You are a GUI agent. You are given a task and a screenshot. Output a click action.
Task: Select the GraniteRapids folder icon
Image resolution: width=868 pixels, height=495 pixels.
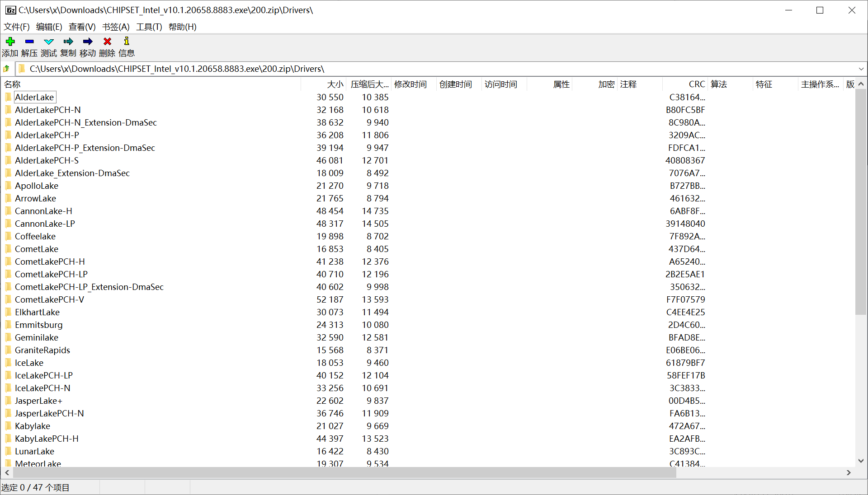pyautogui.click(x=8, y=350)
